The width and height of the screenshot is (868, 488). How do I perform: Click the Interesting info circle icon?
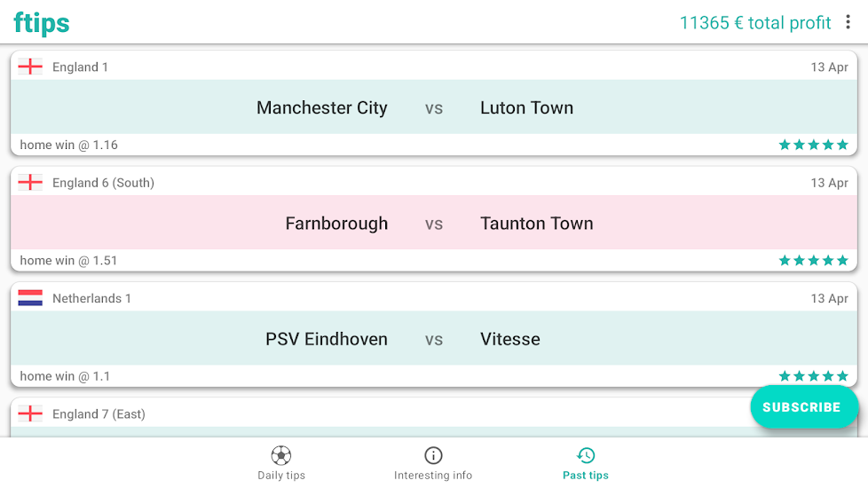pyautogui.click(x=433, y=456)
